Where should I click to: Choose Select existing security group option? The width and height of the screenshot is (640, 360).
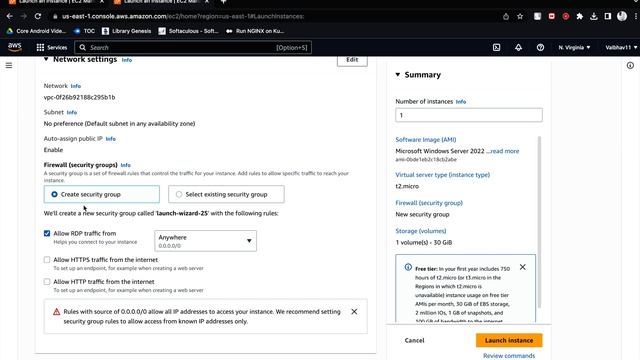tap(227, 194)
